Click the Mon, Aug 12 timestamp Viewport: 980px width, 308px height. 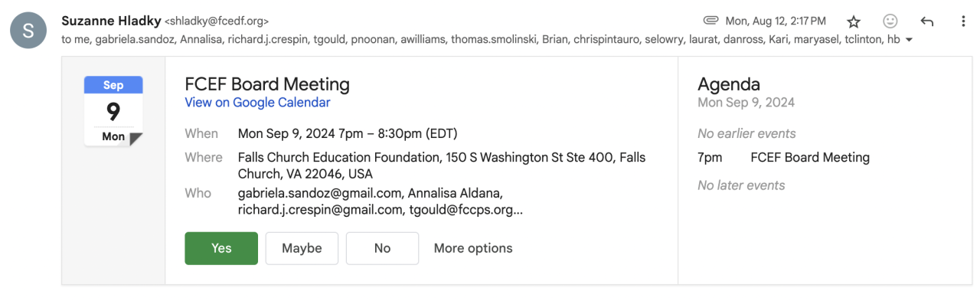point(776,21)
